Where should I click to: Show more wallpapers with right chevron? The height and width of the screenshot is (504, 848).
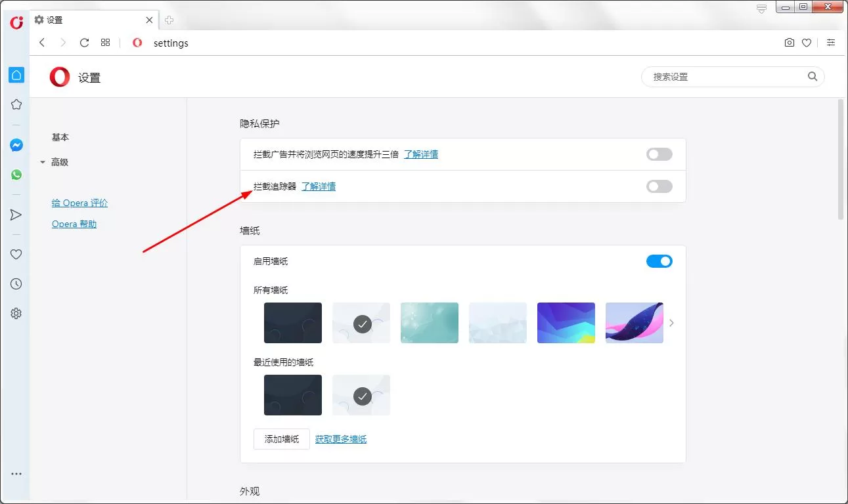coord(671,323)
